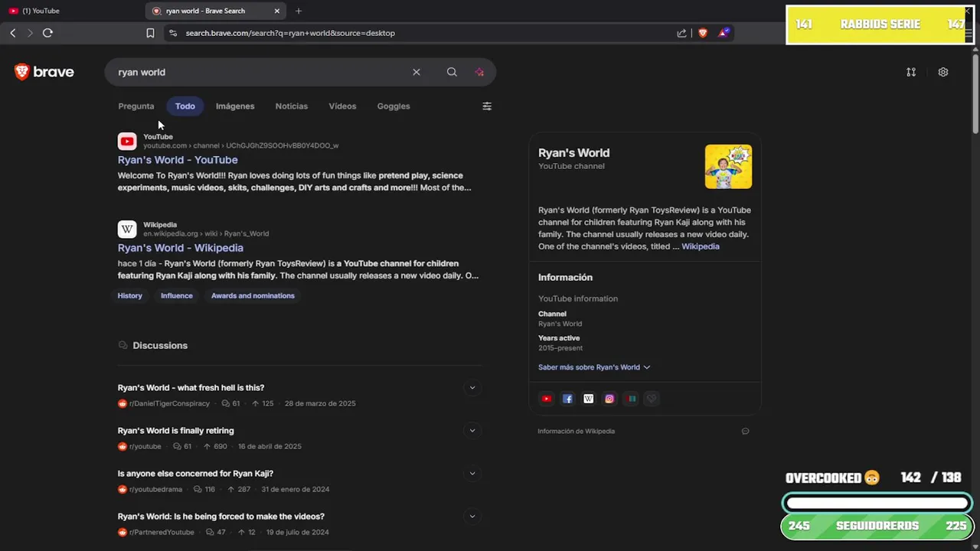Click the browser address bar URL

[290, 33]
